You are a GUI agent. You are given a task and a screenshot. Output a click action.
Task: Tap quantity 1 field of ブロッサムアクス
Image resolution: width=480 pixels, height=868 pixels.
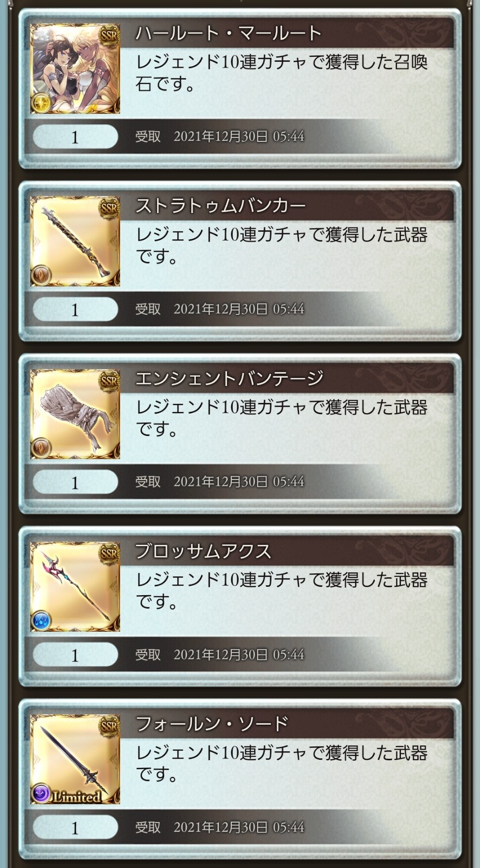pyautogui.click(x=75, y=654)
